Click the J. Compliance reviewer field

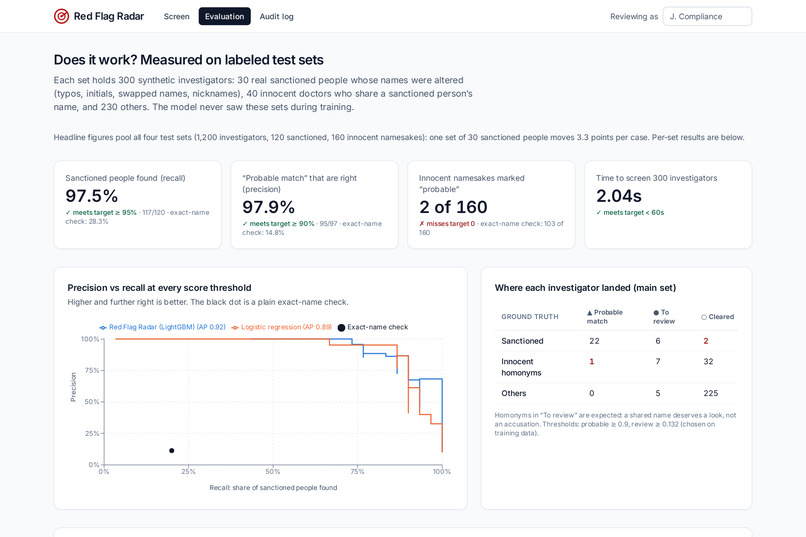click(x=707, y=16)
